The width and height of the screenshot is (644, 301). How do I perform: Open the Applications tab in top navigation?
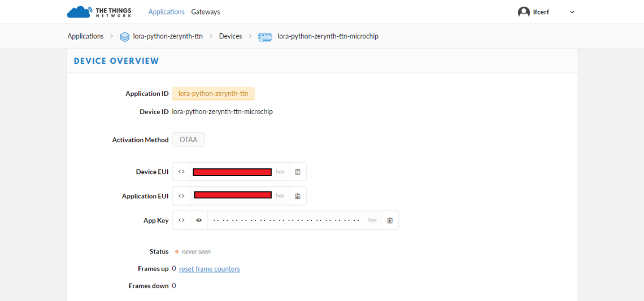[x=166, y=12]
